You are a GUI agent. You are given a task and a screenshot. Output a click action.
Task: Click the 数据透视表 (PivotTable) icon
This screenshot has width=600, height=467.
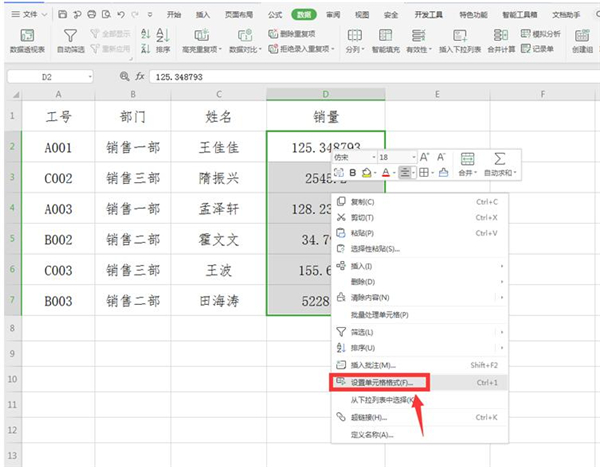(x=27, y=36)
